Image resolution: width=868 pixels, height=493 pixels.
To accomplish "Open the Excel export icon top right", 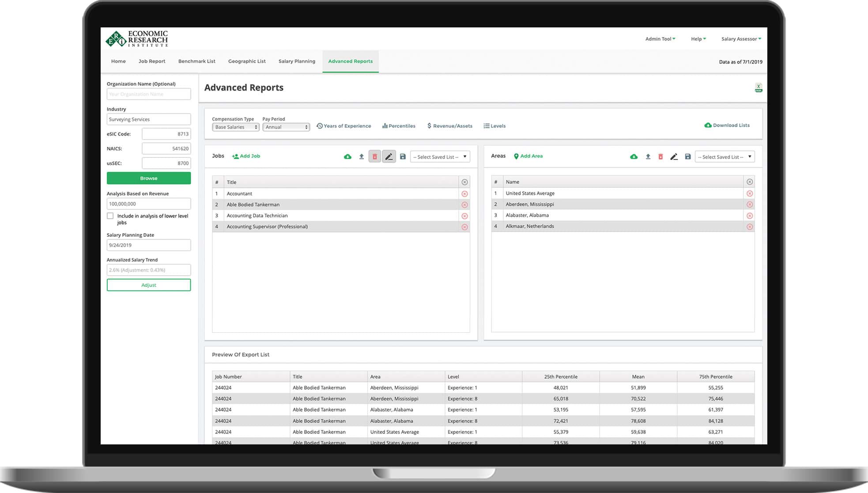I will [759, 87].
